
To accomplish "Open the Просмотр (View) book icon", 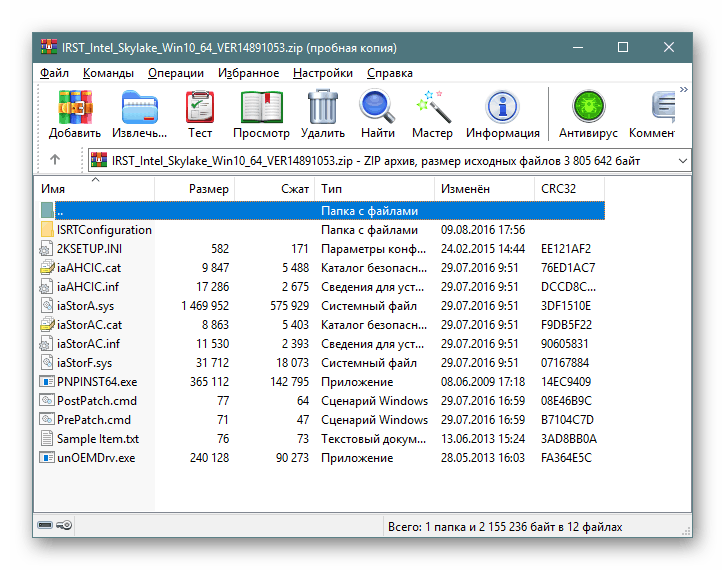I will tap(262, 108).
